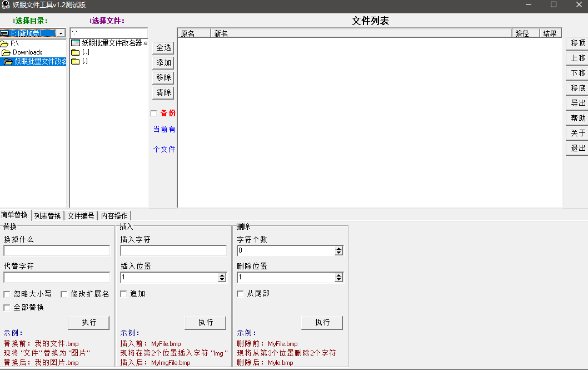Switch to the 内容操作 tab
Viewport: 588px width, 370px height.
(x=114, y=216)
